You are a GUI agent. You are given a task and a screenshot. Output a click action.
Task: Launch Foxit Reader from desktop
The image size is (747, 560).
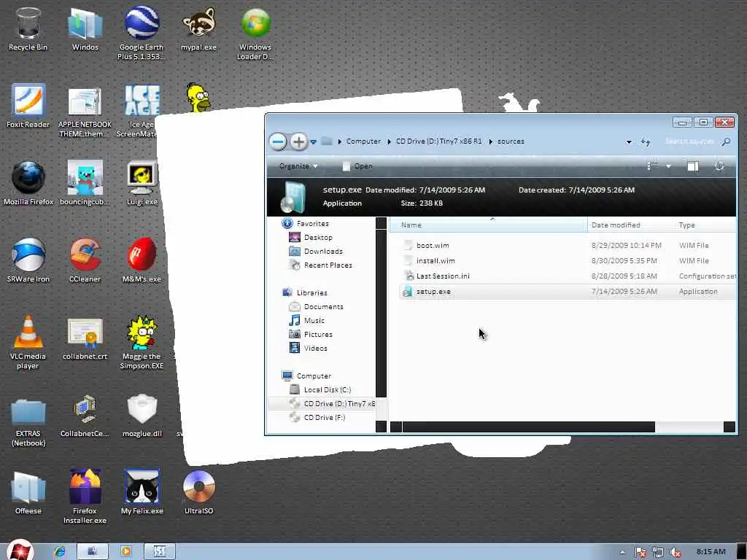coord(28,106)
